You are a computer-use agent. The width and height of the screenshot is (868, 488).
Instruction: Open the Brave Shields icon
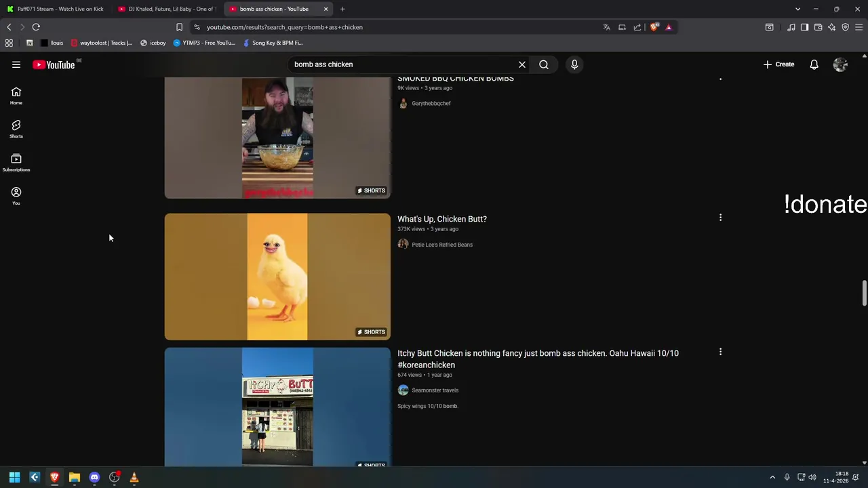coord(654,27)
